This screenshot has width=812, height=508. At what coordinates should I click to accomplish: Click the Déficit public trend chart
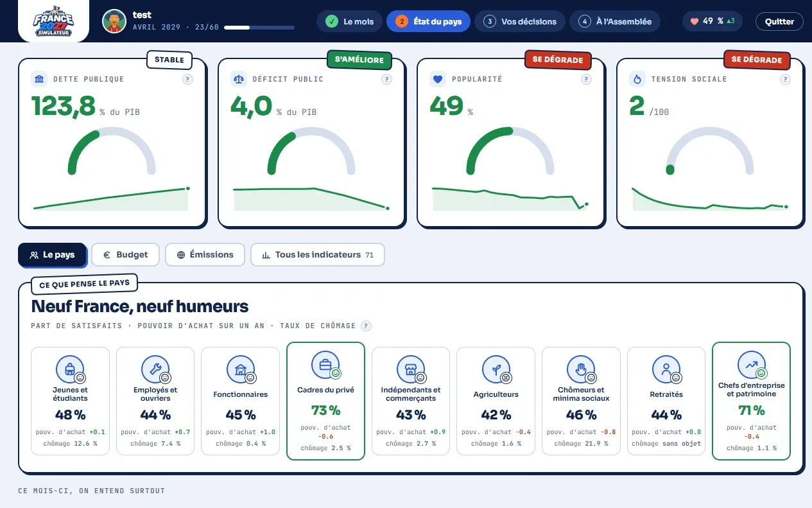(311, 199)
